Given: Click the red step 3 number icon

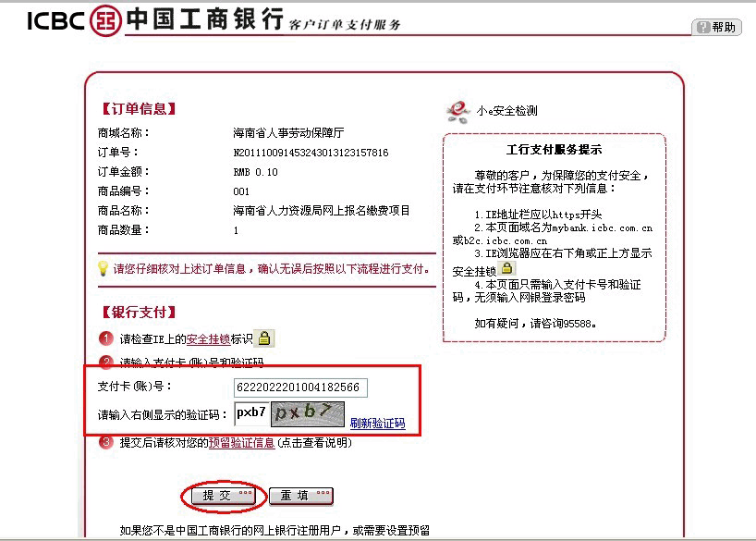Looking at the screenshot, I should point(106,443).
